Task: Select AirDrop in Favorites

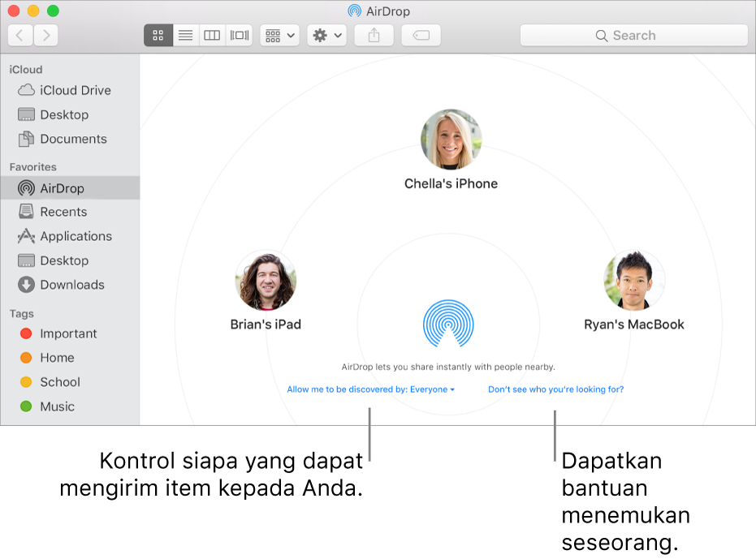Action: point(70,188)
